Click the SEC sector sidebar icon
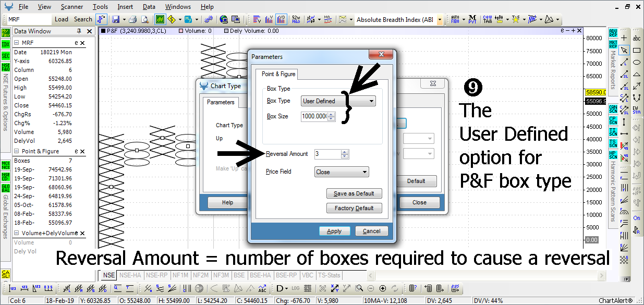 6,56
